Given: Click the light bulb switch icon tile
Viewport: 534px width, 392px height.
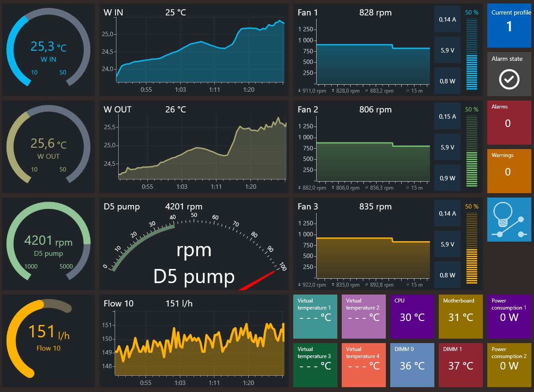Looking at the screenshot, I should [x=509, y=220].
